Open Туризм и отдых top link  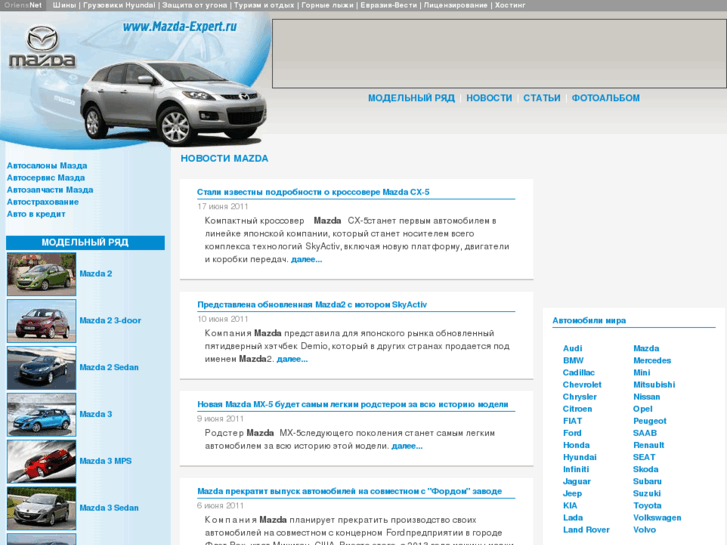pos(264,5)
